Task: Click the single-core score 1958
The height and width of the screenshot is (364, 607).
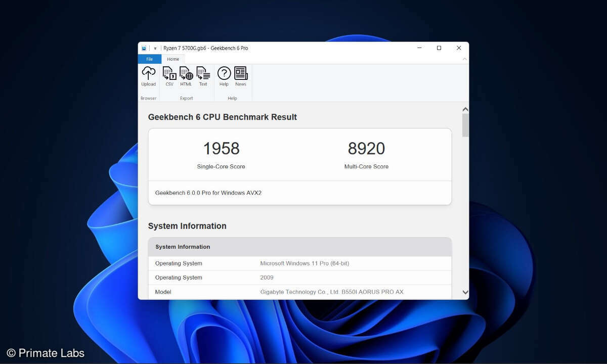Action: (221, 149)
